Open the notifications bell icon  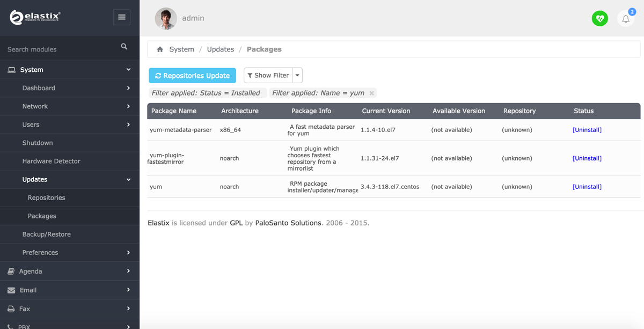click(626, 19)
